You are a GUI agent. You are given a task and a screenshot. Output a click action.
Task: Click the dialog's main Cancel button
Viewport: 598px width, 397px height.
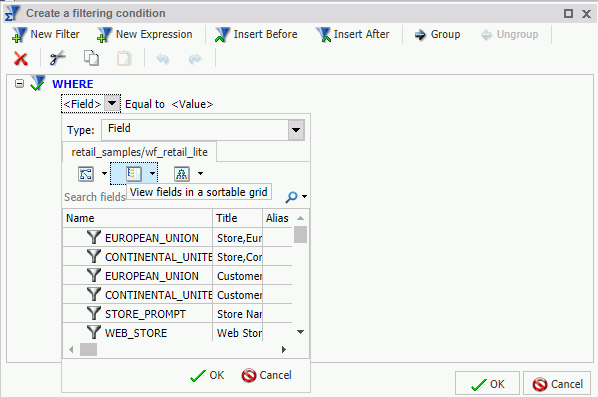coord(557,384)
